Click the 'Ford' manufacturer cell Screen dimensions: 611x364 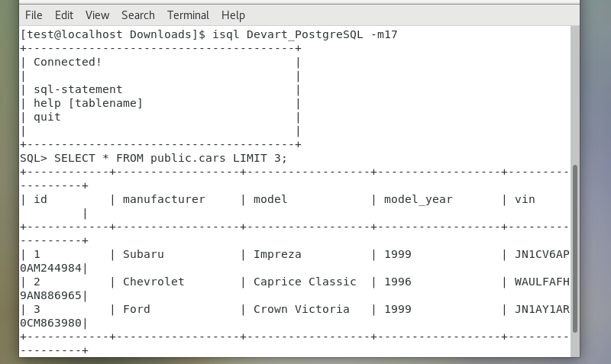point(137,309)
